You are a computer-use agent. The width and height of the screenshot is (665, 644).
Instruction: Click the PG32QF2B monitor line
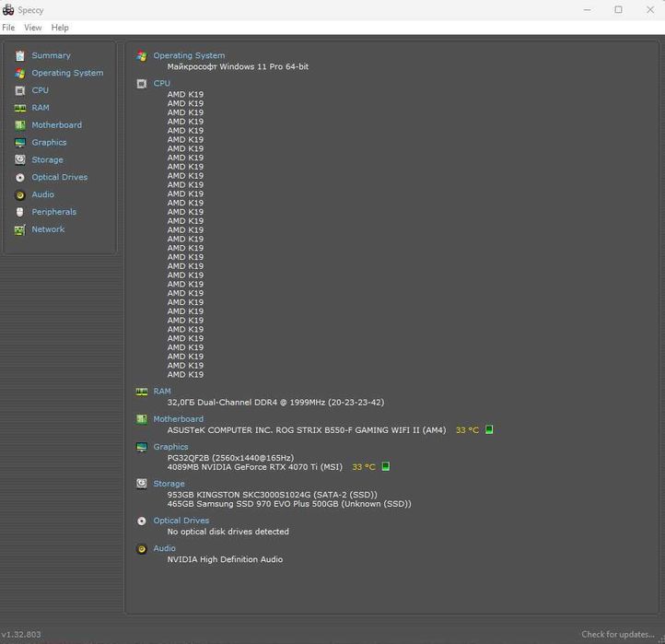click(x=230, y=458)
